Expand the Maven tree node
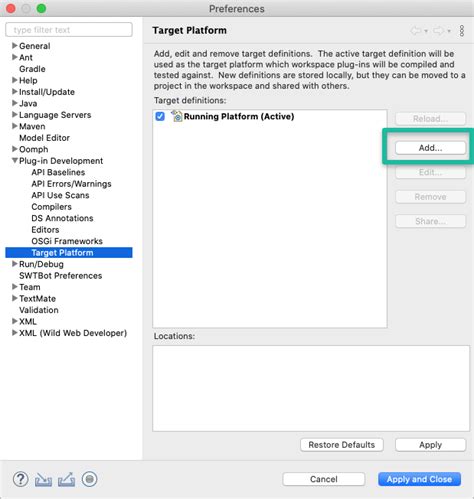 (x=14, y=126)
